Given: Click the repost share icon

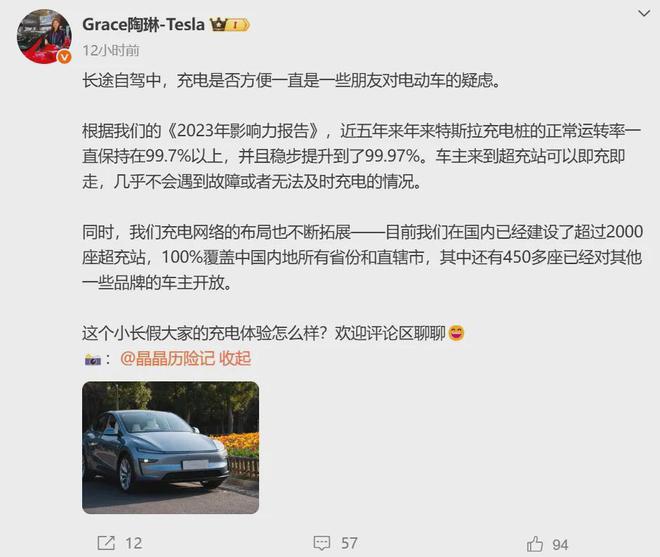Looking at the screenshot, I should coord(106,543).
